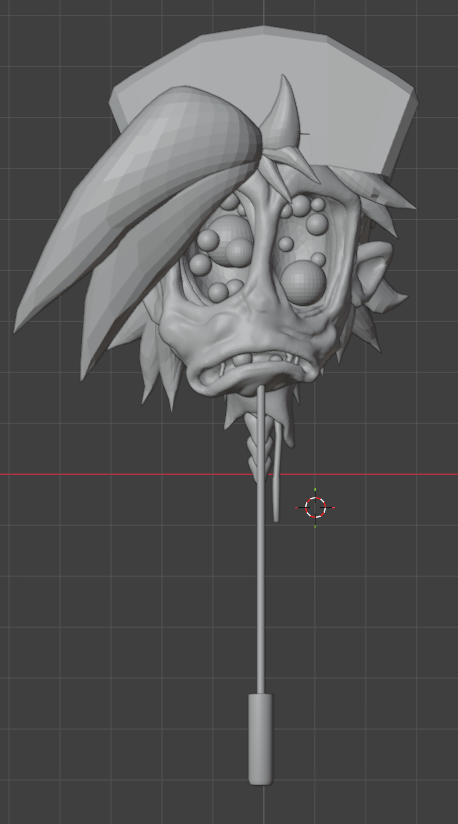Image resolution: width=458 pixels, height=824 pixels.
Task: Click the 3D cursor crosshair in the viewport
Action: [x=315, y=508]
